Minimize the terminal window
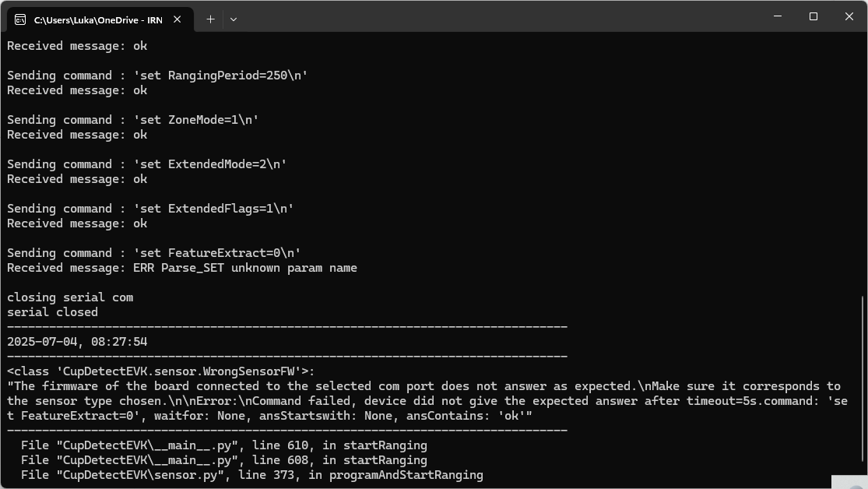Screen dimensions: 868x489 (x=777, y=16)
